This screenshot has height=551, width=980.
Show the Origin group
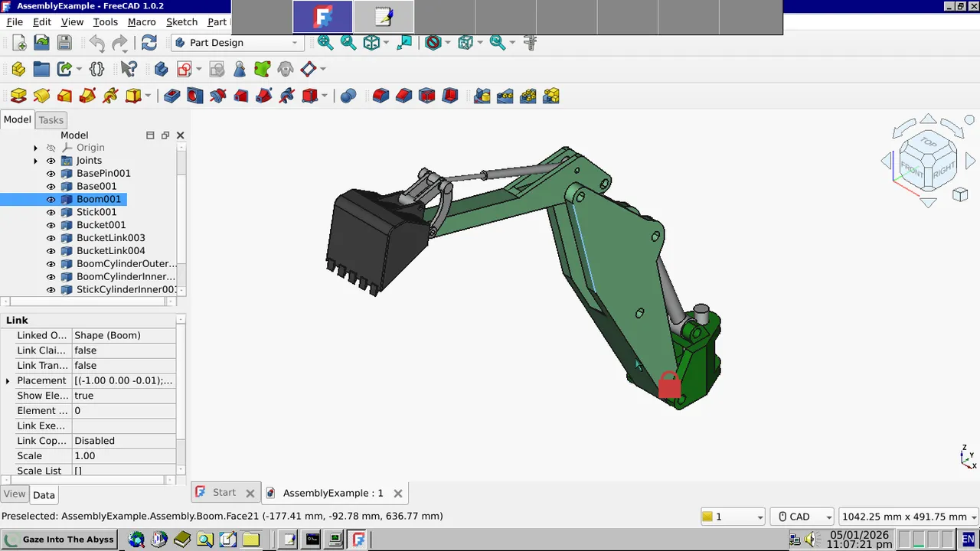(51, 147)
